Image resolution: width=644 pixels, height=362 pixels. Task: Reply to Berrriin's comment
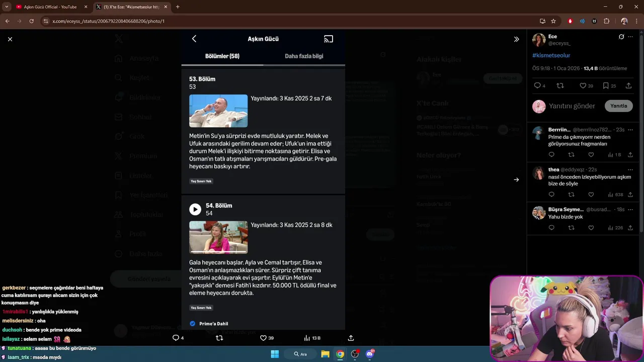[551, 155]
